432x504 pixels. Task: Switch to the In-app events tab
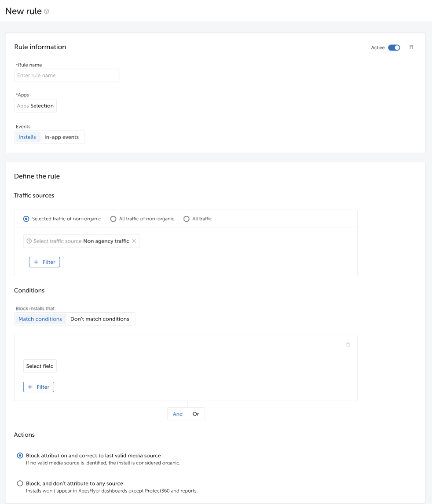[x=62, y=137]
